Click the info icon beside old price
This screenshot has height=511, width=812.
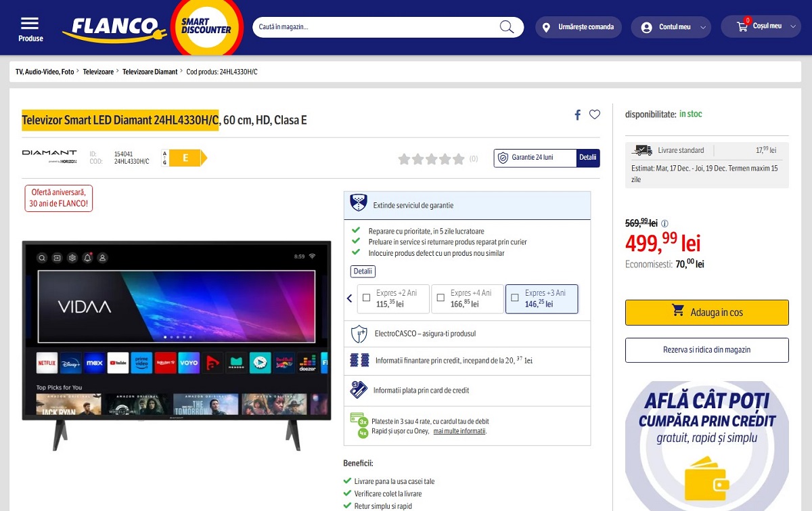coord(664,223)
